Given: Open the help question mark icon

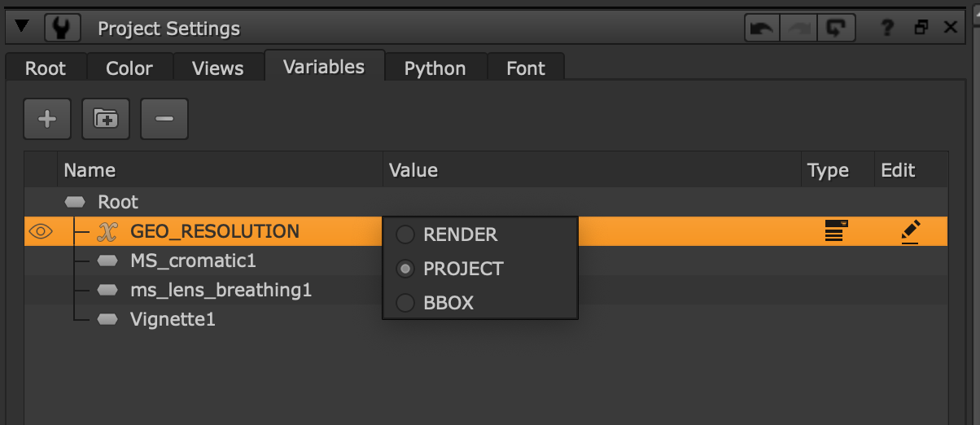Looking at the screenshot, I should tap(889, 28).
